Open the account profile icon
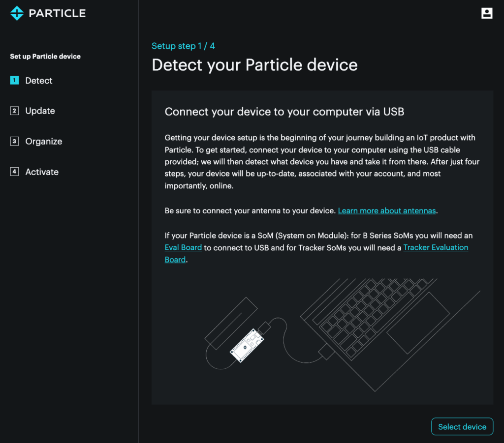 pyautogui.click(x=487, y=13)
